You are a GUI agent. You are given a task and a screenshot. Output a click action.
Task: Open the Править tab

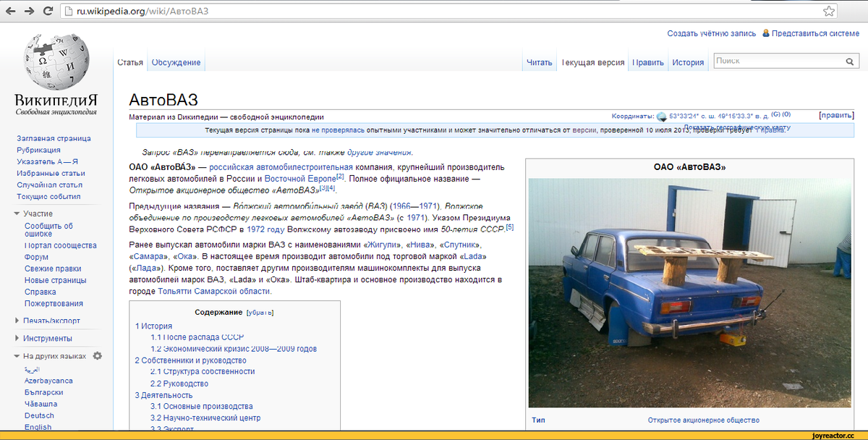(648, 62)
